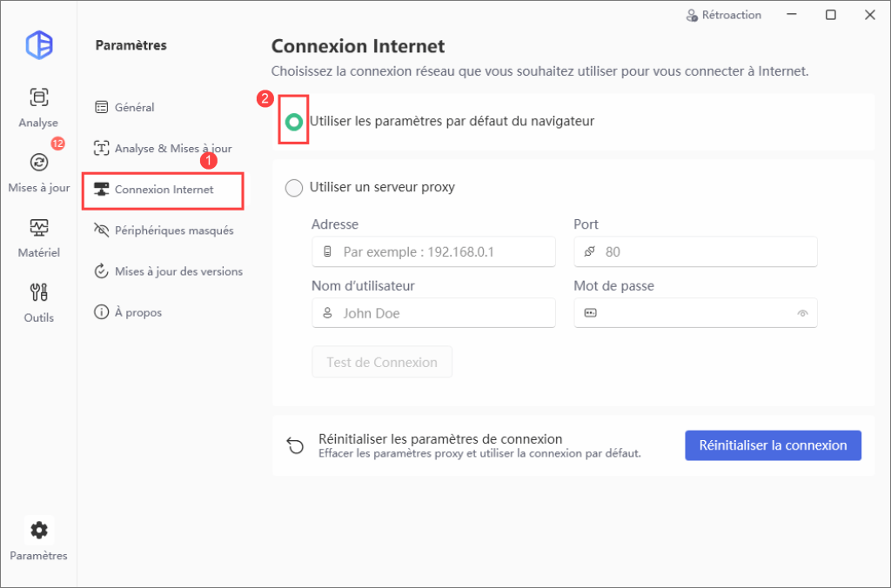Click the Paramètres gear icon
The height and width of the screenshot is (588, 891).
(38, 531)
